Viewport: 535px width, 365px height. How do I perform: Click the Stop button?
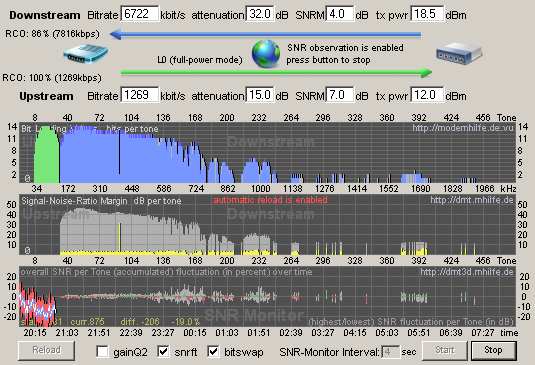[493, 350]
